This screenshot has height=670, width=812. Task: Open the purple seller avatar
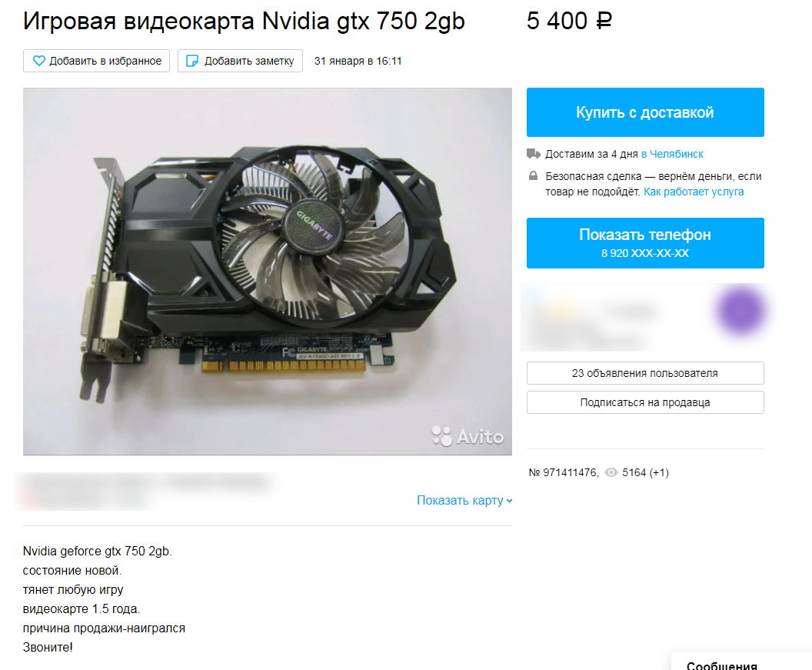click(740, 311)
